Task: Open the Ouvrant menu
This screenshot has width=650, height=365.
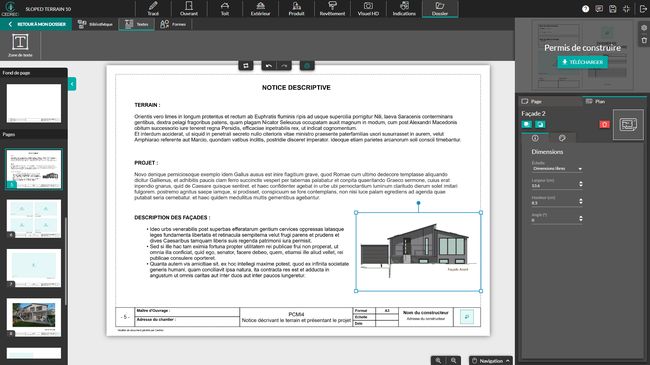Action: point(189,9)
